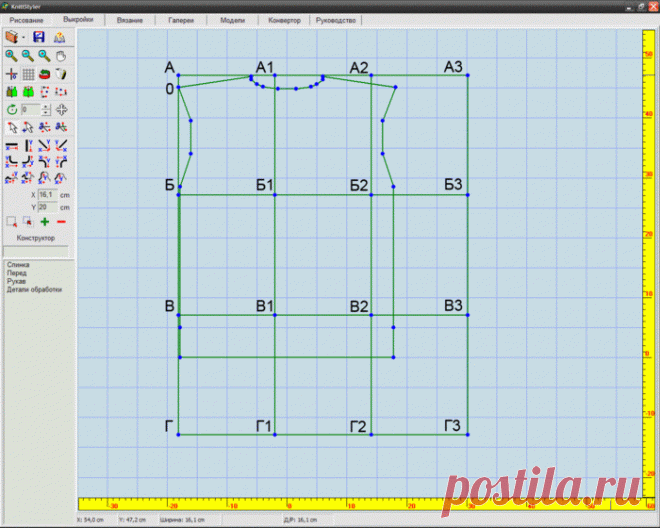Switch to the Галерея tab
This screenshot has width=660, height=528.
[181, 20]
